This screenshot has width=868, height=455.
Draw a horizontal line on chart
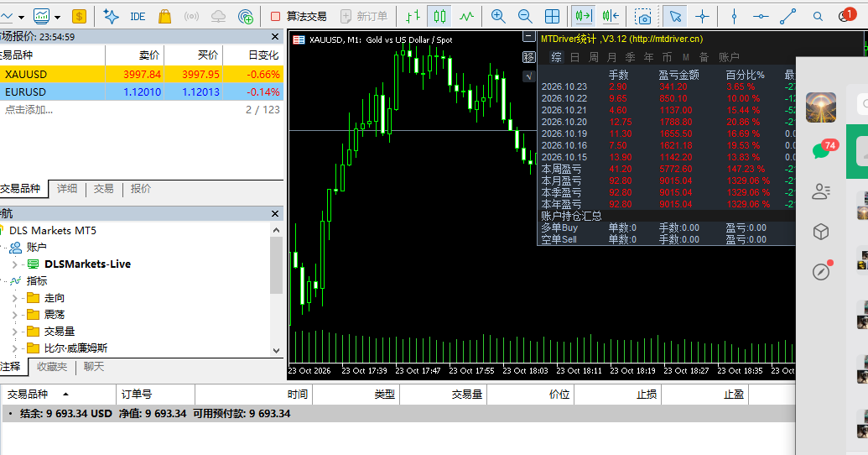[761, 17]
